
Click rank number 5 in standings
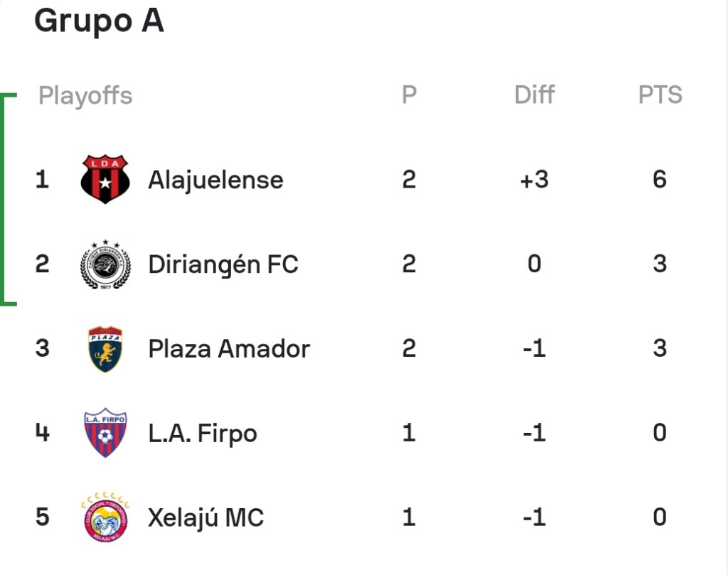pyautogui.click(x=42, y=517)
